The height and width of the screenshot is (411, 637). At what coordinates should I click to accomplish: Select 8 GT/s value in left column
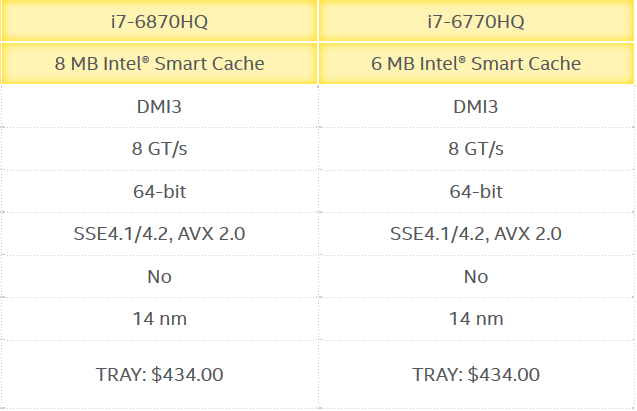click(159, 149)
